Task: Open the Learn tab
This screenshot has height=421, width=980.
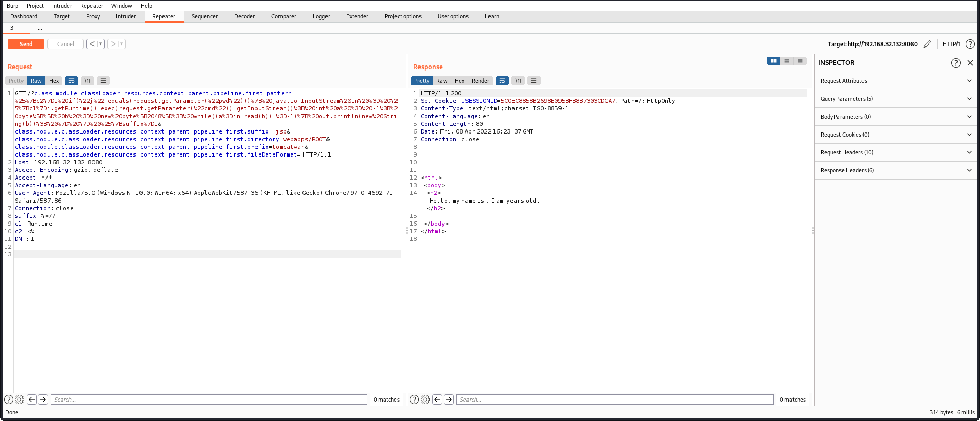Action: [492, 16]
